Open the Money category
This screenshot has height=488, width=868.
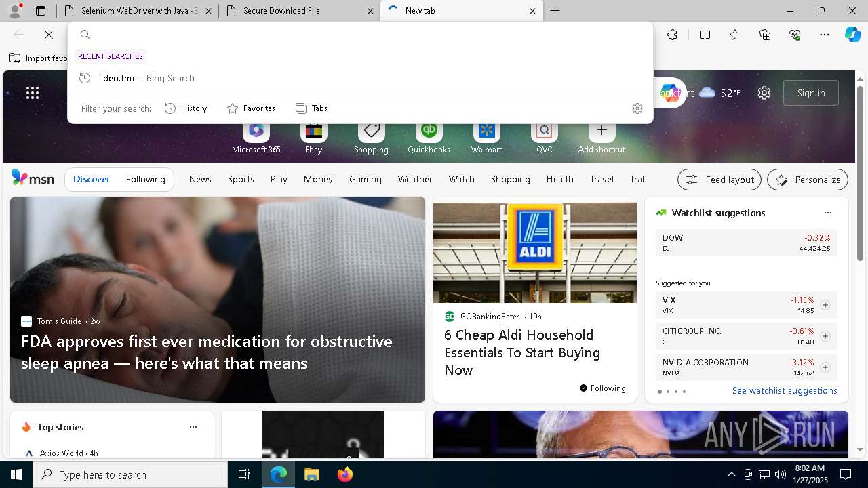(x=318, y=179)
